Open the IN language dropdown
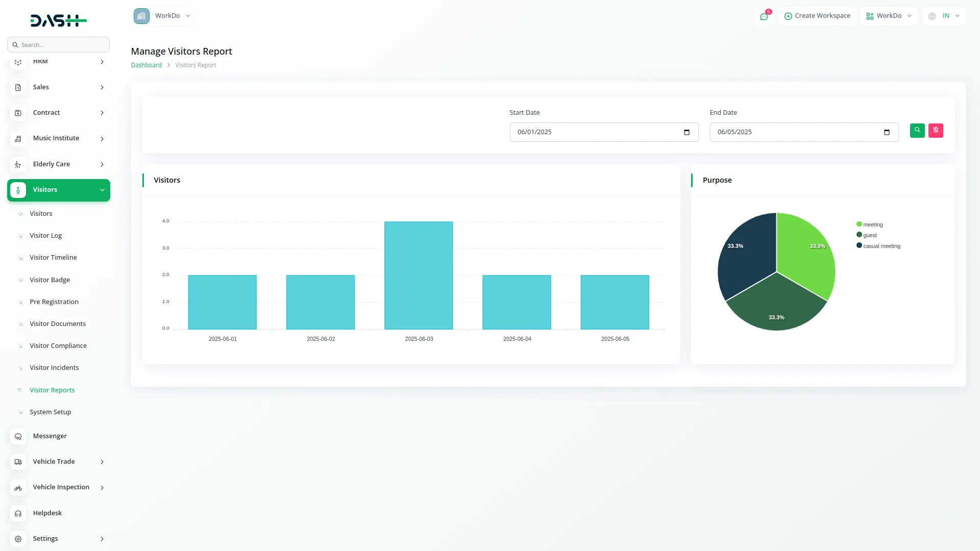 click(x=944, y=16)
